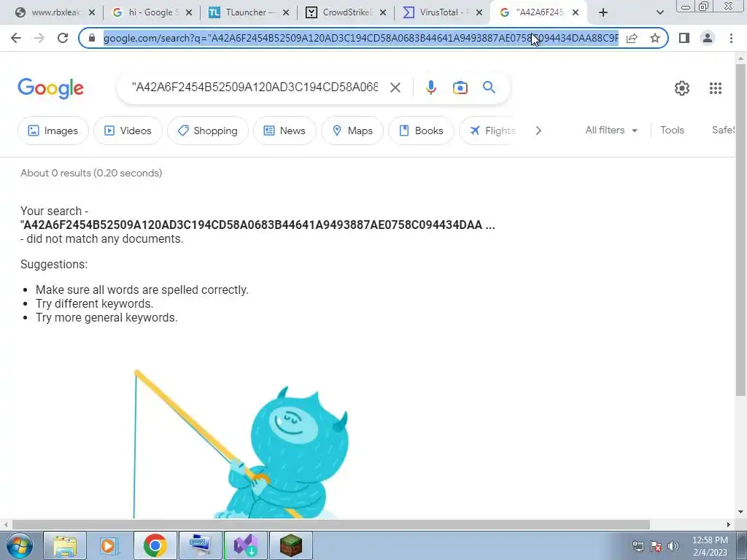Filter results by Books
The width and height of the screenshot is (747, 560).
click(x=421, y=131)
